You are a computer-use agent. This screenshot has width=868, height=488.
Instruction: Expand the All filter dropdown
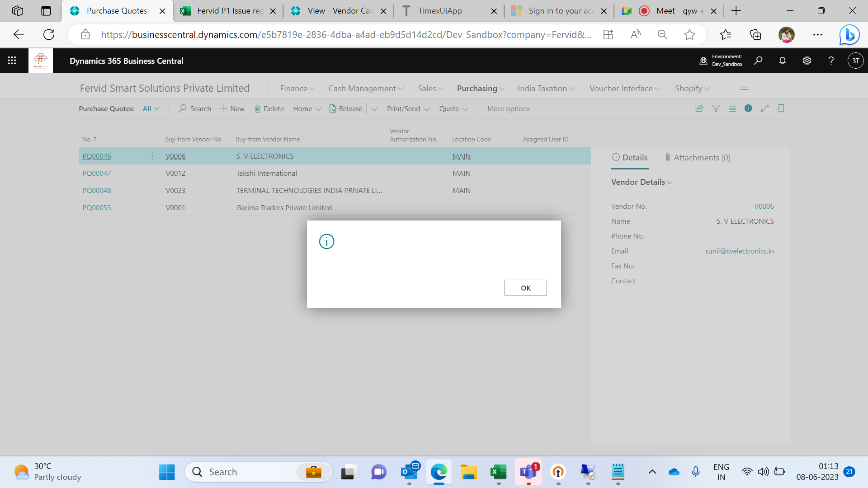point(151,108)
